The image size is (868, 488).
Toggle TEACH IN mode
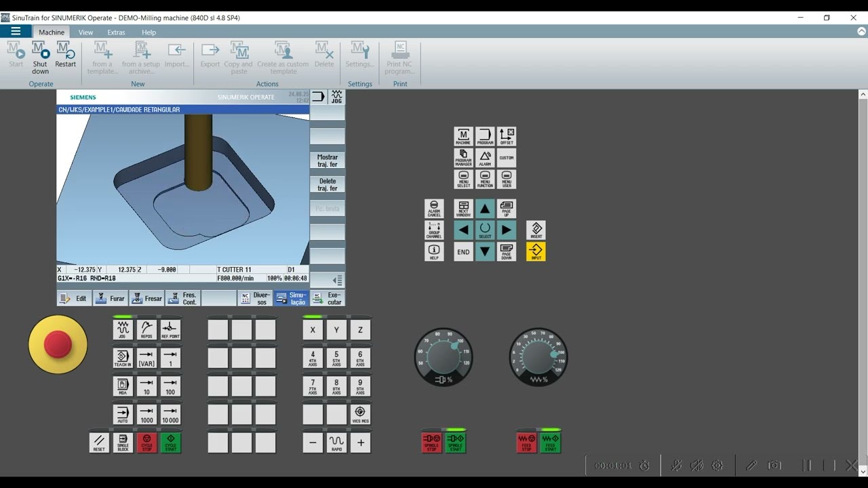click(x=123, y=359)
